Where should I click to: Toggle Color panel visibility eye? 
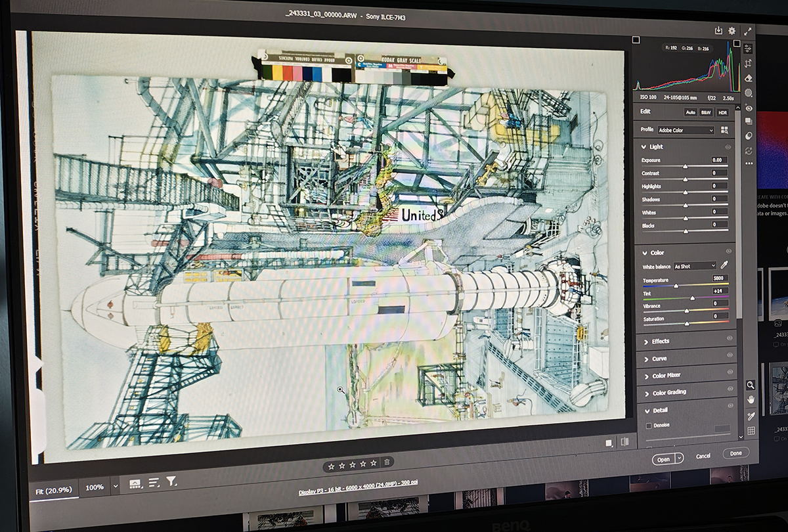(728, 252)
